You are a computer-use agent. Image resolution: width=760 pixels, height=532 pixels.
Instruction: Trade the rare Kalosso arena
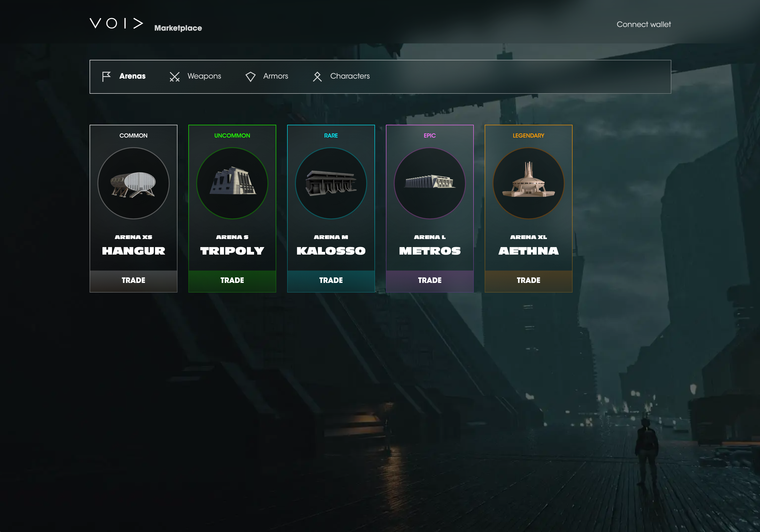331,281
